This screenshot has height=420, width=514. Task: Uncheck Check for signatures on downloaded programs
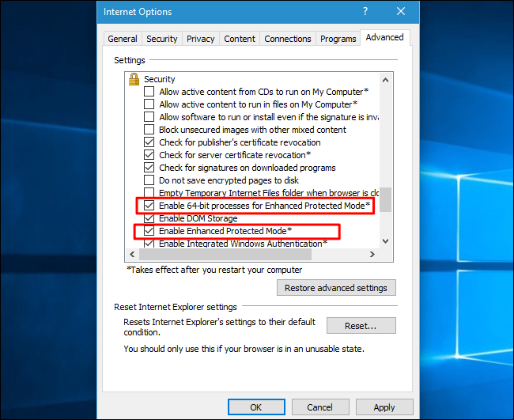[149, 167]
